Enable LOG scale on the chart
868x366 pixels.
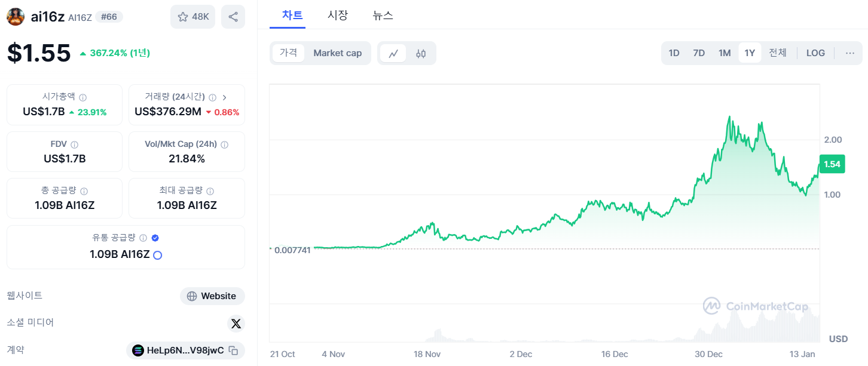point(815,53)
